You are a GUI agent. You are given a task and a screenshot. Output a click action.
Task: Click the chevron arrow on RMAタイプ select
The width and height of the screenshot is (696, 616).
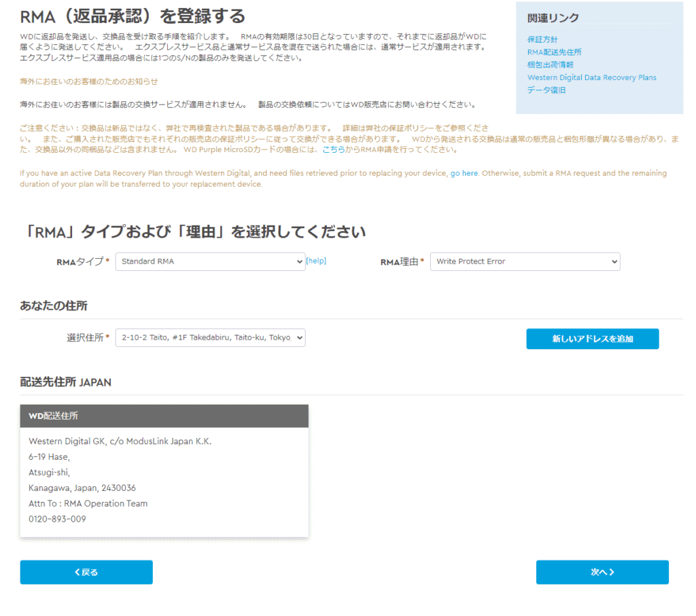point(300,261)
